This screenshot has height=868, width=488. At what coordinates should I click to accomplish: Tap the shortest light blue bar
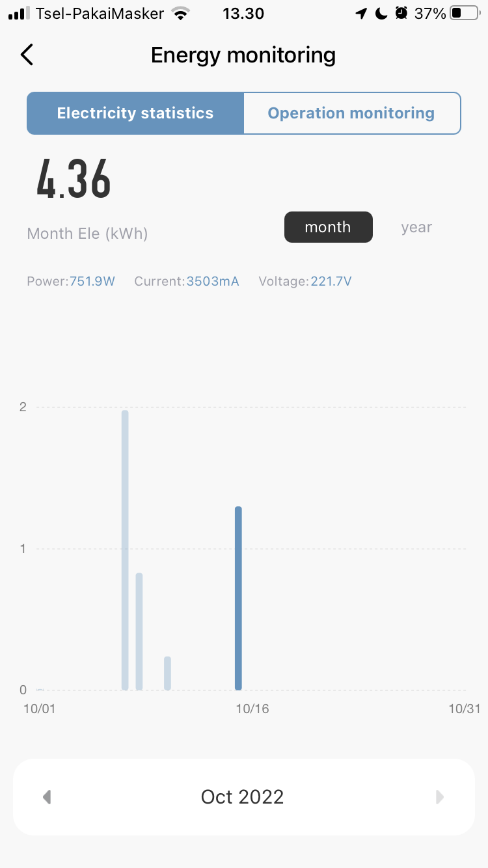[167, 673]
